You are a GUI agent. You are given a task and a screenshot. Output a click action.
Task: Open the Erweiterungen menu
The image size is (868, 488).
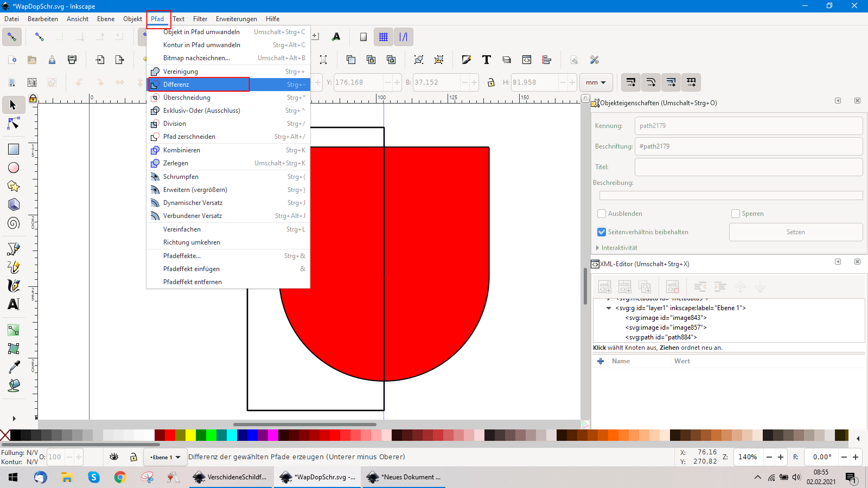[x=236, y=19]
